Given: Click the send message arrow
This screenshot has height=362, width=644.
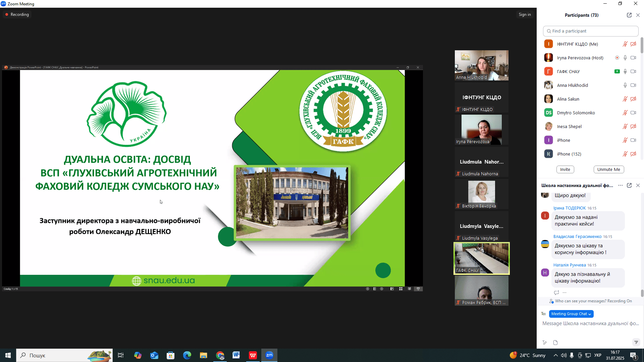Looking at the screenshot, I should coord(636,342).
